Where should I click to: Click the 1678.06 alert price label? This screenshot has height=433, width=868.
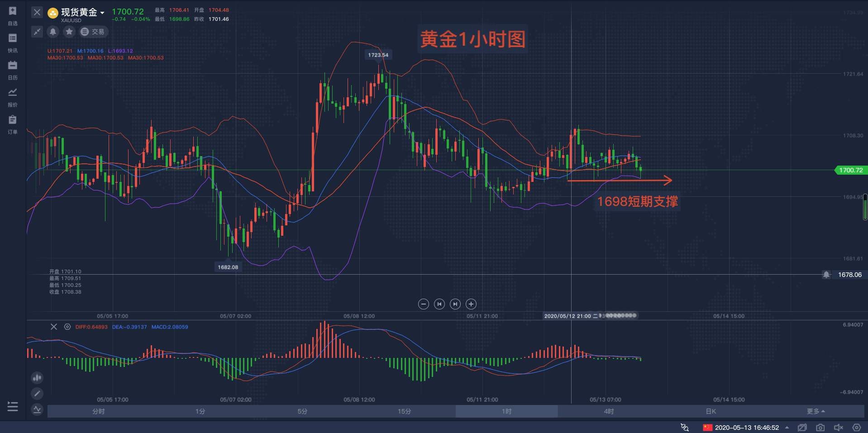click(x=849, y=275)
